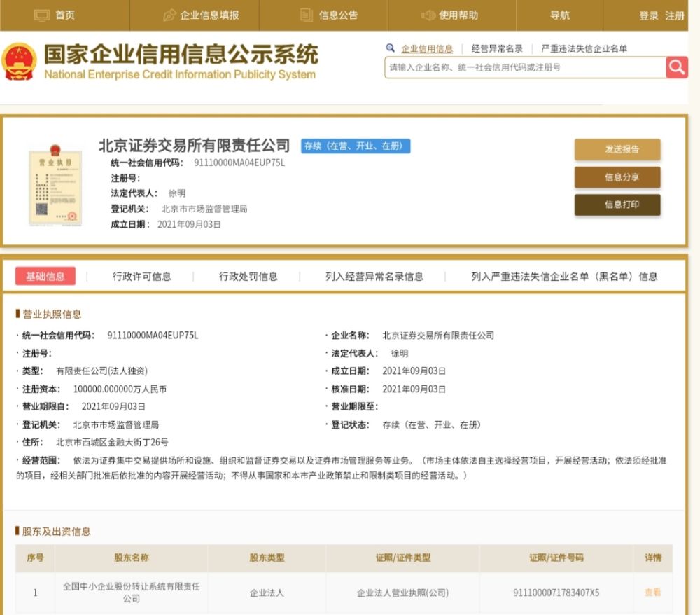
Task: Open the 列入严重违法失信企业名单 blacklist tab
Action: [x=563, y=277]
